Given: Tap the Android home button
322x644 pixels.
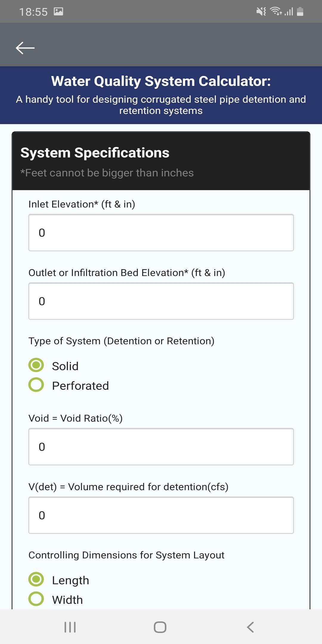Looking at the screenshot, I should 160,627.
